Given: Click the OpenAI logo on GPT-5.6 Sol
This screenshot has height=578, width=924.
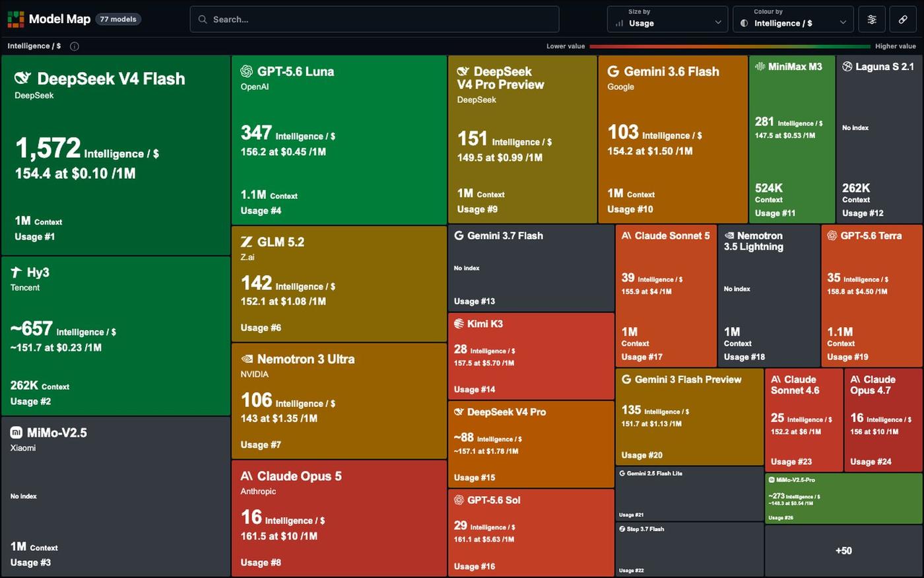Looking at the screenshot, I should click(459, 500).
